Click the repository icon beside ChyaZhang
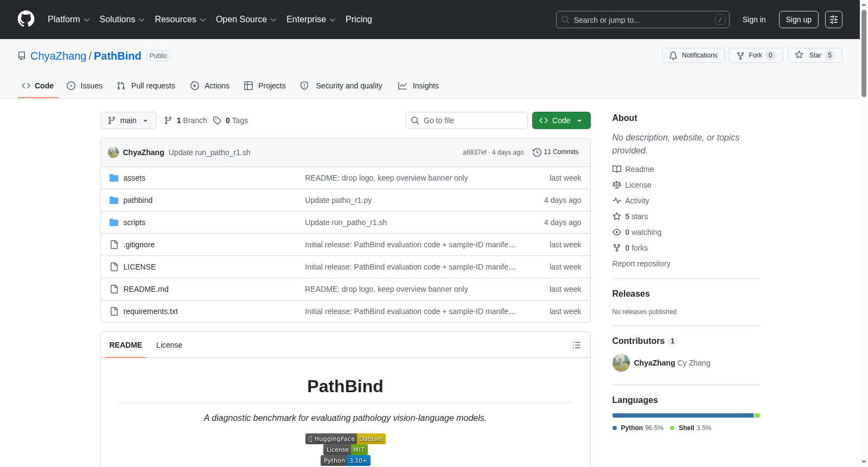The width and height of the screenshot is (868, 467). 22,56
